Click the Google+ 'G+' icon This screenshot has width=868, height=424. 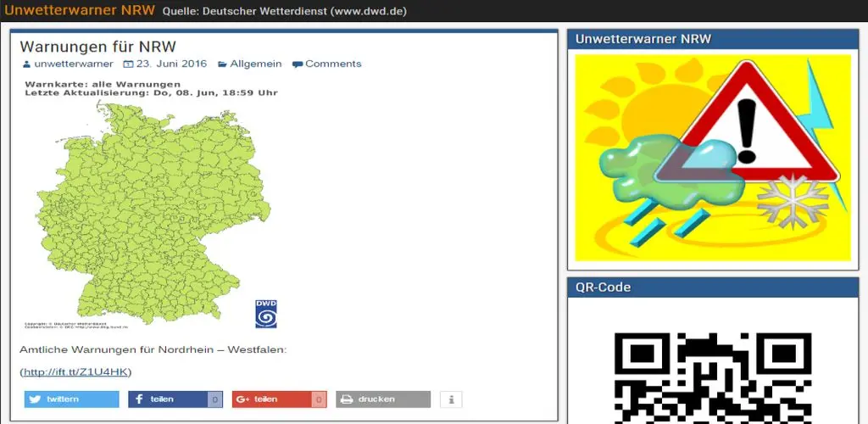click(243, 399)
